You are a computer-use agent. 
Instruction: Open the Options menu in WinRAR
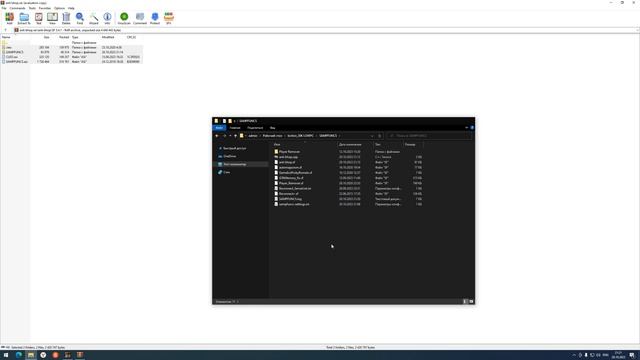click(60, 8)
